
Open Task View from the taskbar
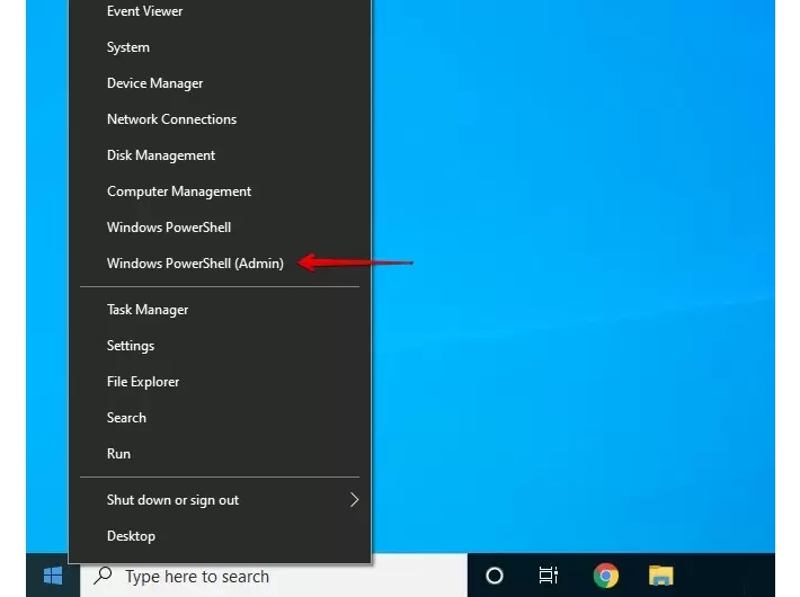pos(549,576)
